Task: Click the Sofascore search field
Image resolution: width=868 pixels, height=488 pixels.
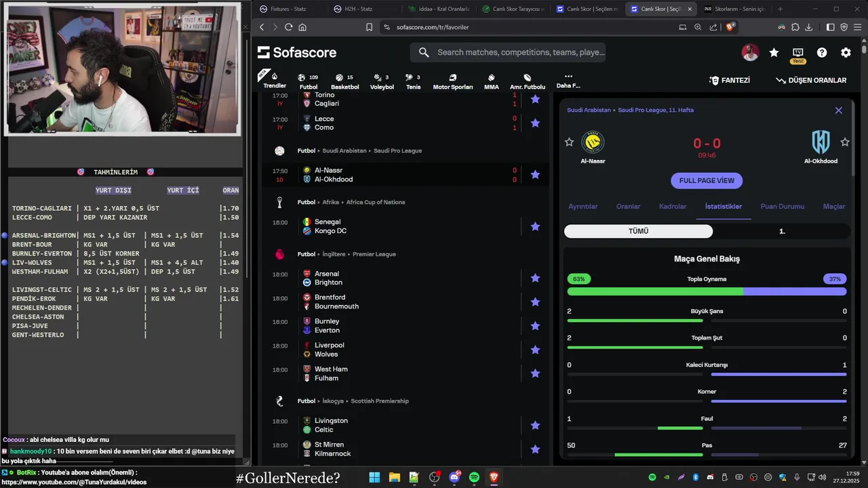Action: [507, 52]
